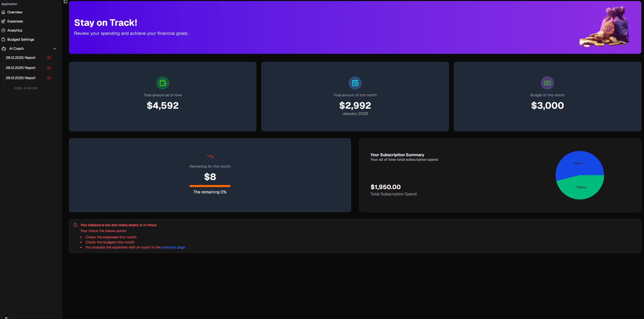Open the analytics page link
This screenshot has height=319, width=644.
click(173, 247)
